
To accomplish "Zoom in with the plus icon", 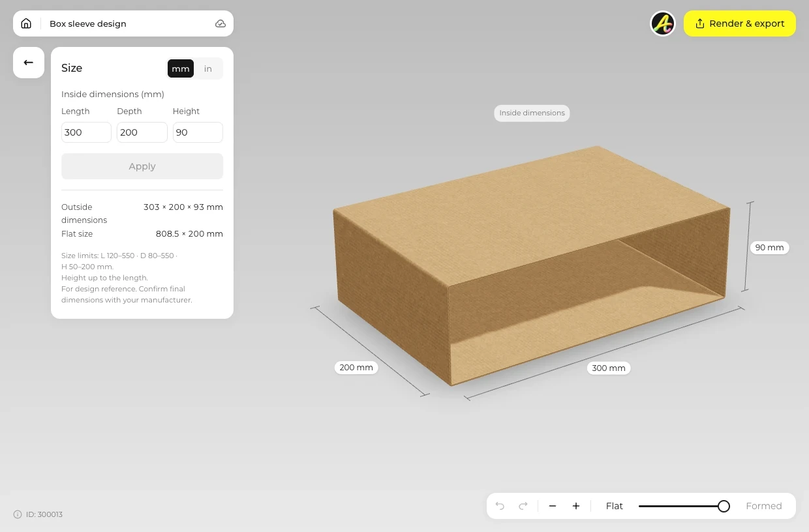I will pyautogui.click(x=576, y=506).
